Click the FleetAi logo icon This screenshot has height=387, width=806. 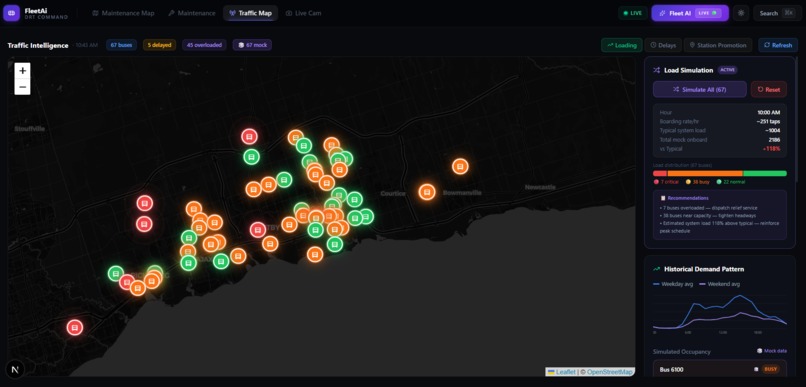[11, 13]
